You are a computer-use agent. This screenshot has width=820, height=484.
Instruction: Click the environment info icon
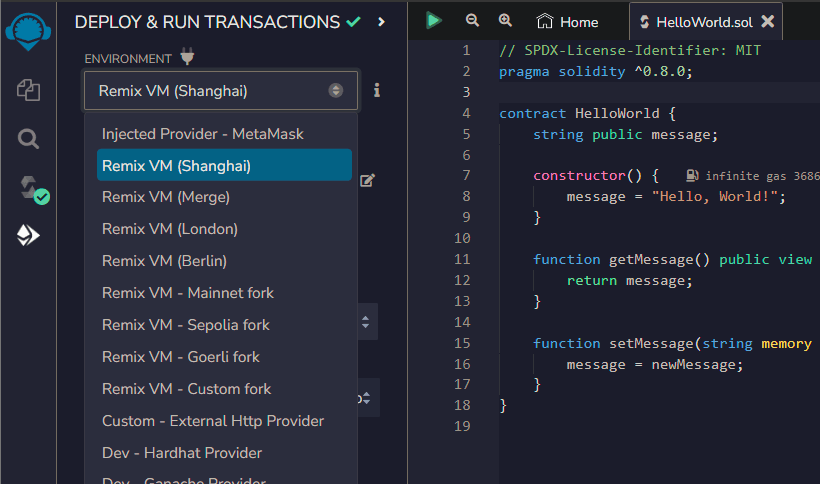coord(377,90)
